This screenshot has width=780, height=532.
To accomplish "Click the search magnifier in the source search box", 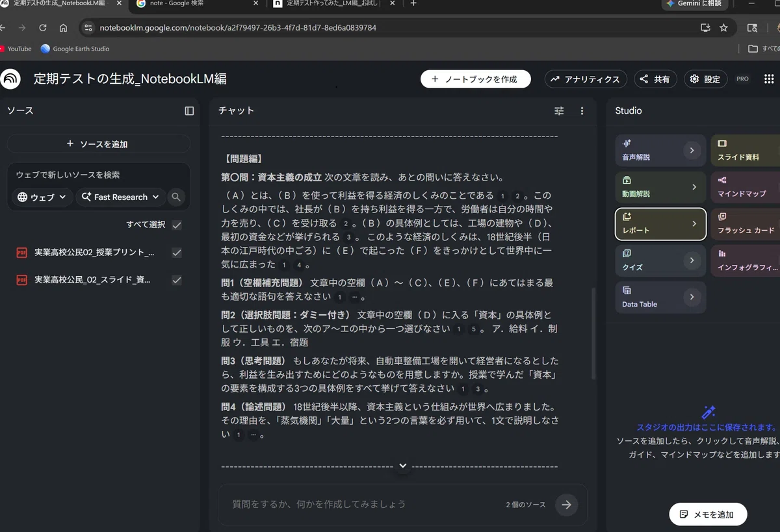I will pyautogui.click(x=175, y=197).
